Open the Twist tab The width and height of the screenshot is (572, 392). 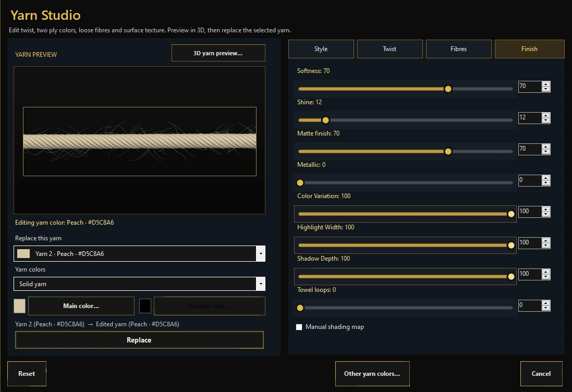390,49
